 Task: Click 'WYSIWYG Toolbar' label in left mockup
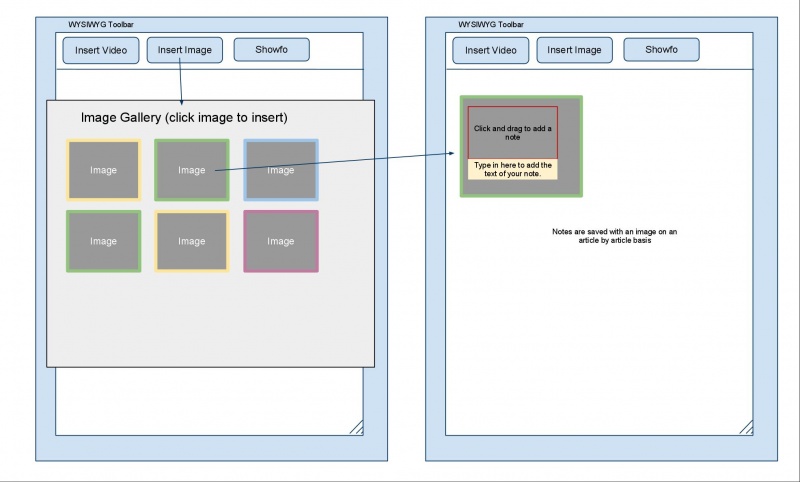tap(101, 24)
